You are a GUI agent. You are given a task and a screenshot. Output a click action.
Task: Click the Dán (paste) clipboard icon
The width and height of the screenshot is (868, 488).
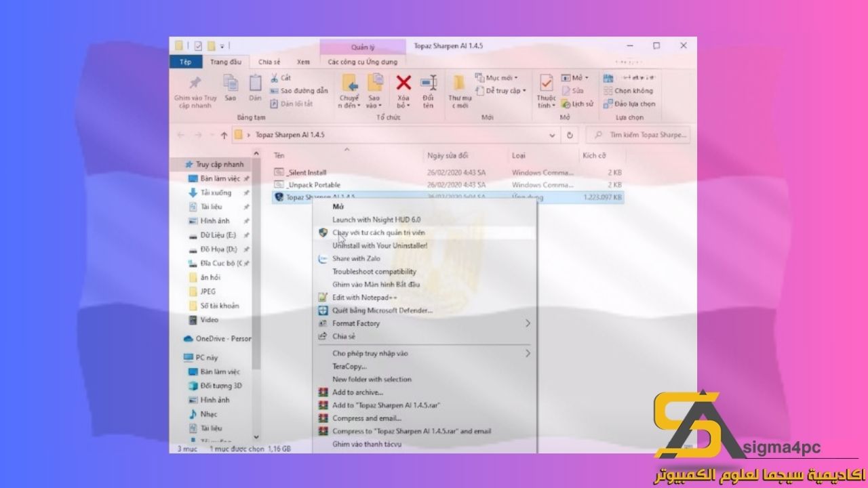[x=255, y=83]
